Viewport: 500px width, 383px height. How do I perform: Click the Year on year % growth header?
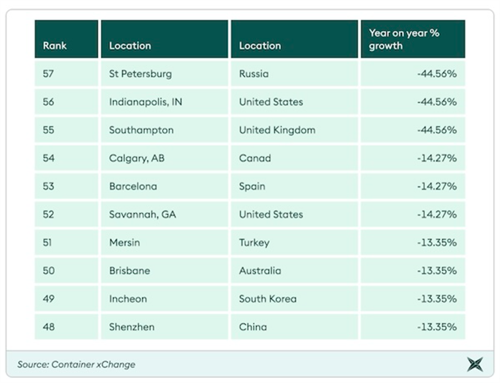(x=413, y=39)
